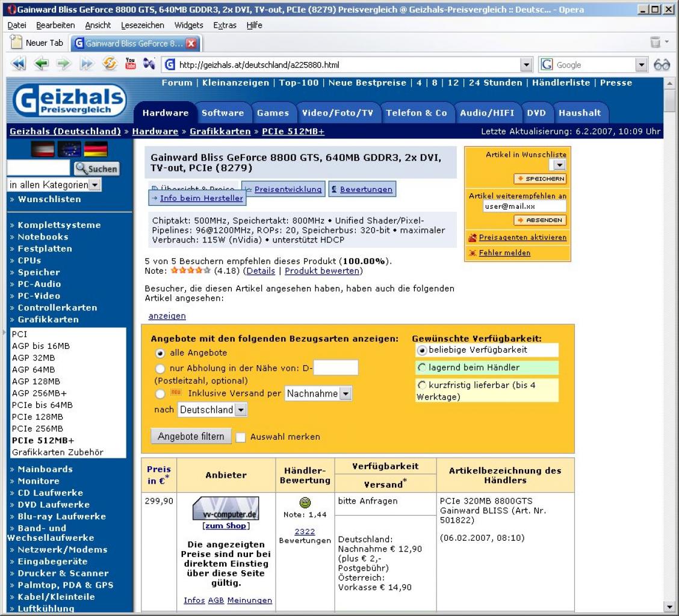Click the Angebote filtern button
679x616 pixels.
click(191, 436)
